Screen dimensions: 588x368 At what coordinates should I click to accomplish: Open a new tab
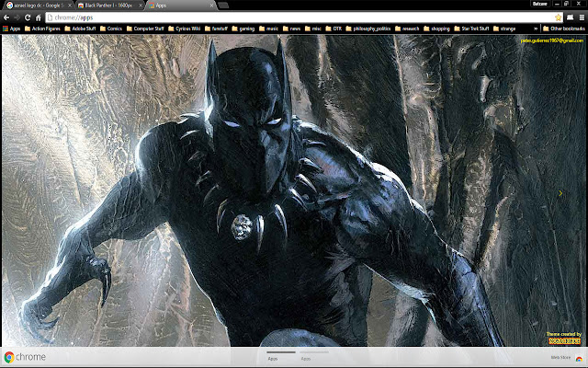tap(223, 6)
